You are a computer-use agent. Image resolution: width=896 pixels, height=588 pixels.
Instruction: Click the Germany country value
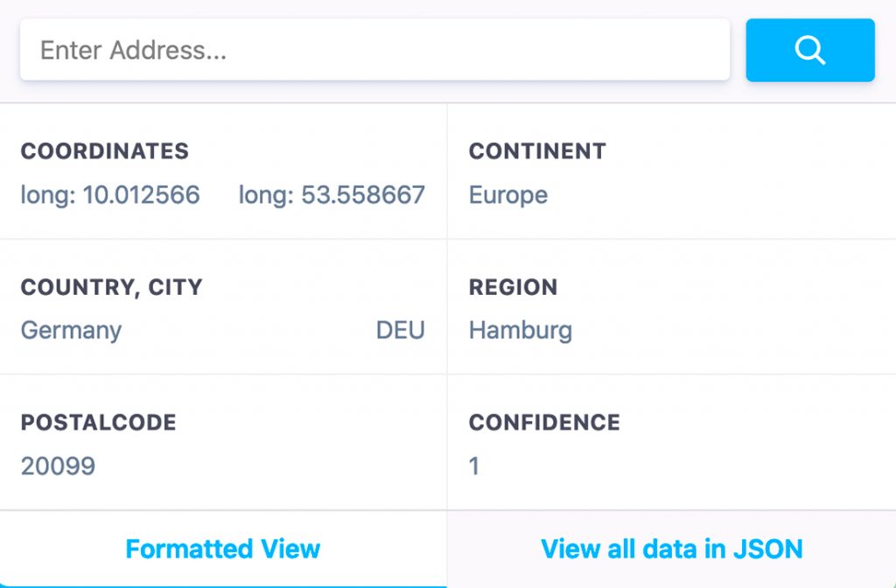click(x=71, y=331)
